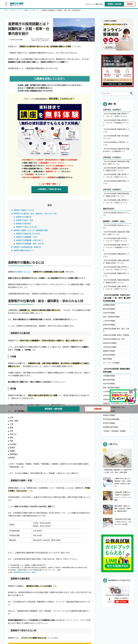Image resolution: width=138 pixels, height=644 pixels.
Task: Click the 講座一覧 edit icon
Action: click(x=105, y=104)
